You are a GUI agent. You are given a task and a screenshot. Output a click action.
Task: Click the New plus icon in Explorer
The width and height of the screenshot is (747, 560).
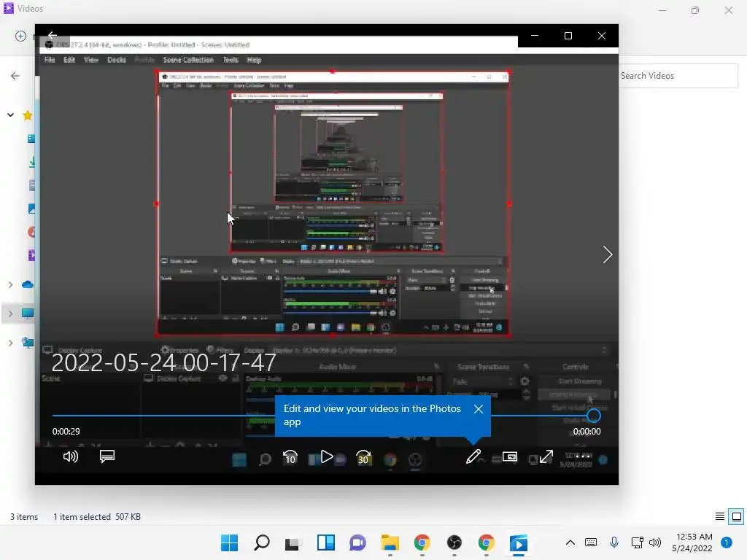20,36
